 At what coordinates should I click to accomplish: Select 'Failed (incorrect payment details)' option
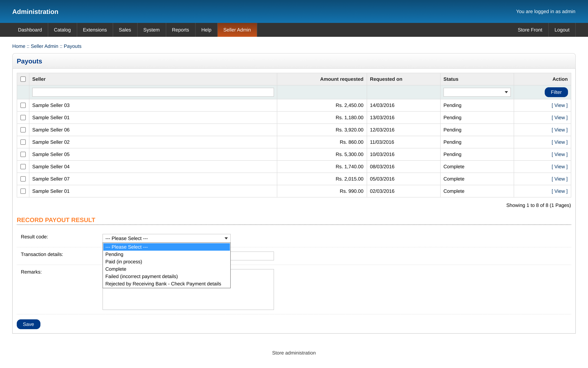[166, 276]
